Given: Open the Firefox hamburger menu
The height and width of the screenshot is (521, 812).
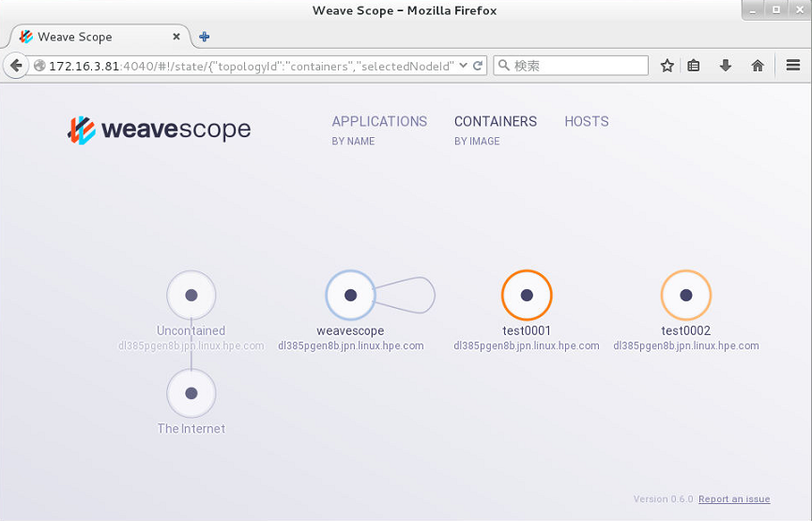Looking at the screenshot, I should pos(793,66).
